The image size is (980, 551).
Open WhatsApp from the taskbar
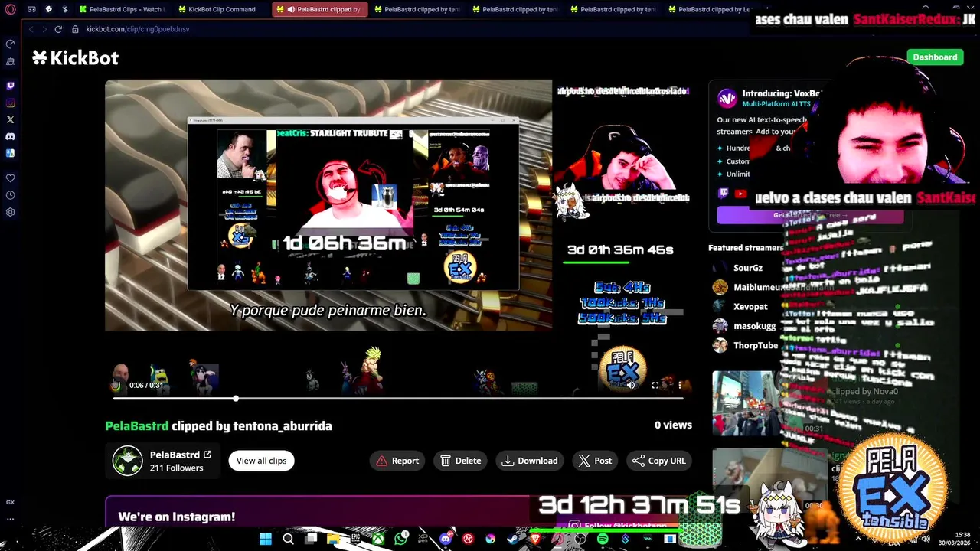(x=401, y=539)
